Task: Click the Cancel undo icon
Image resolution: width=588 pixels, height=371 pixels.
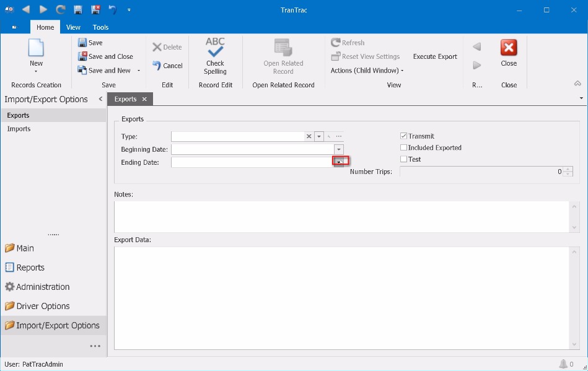Action: click(157, 66)
